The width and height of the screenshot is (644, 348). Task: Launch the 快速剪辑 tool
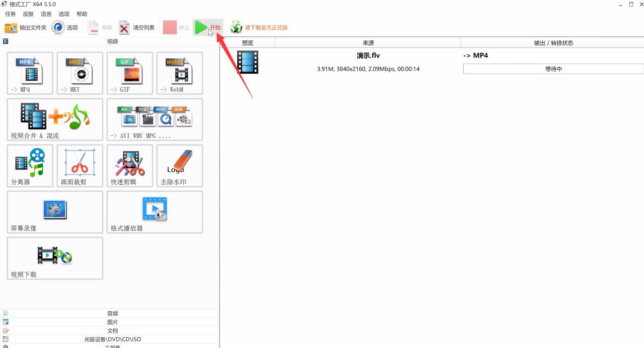coord(130,166)
